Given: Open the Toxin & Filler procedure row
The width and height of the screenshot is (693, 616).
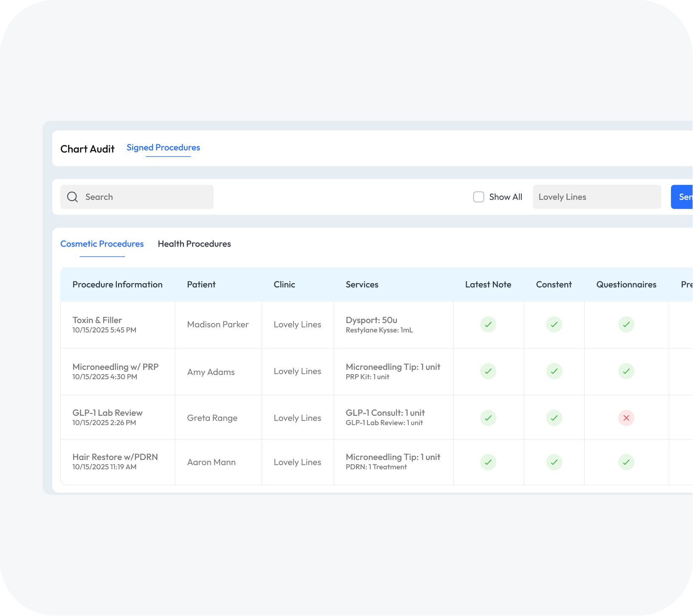Looking at the screenshot, I should tap(97, 320).
